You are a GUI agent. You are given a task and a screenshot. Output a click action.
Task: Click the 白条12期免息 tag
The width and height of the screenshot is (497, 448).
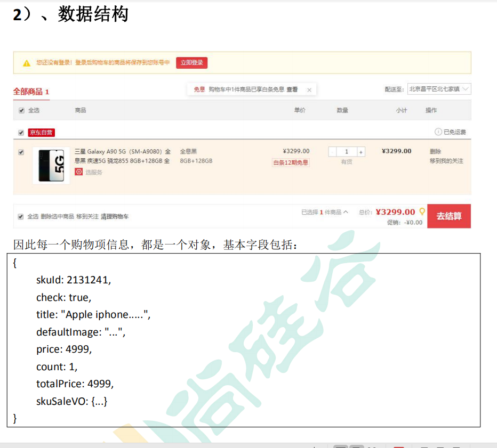(x=291, y=162)
